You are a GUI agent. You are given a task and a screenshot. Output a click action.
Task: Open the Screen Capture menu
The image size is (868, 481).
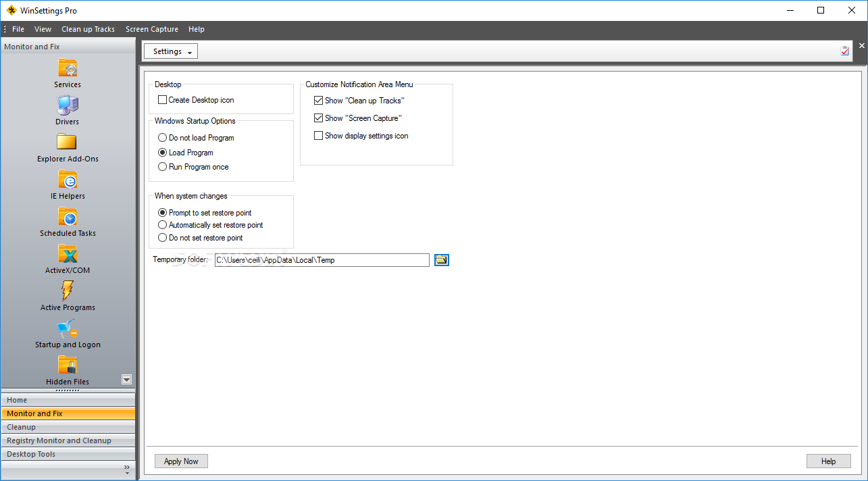point(152,29)
